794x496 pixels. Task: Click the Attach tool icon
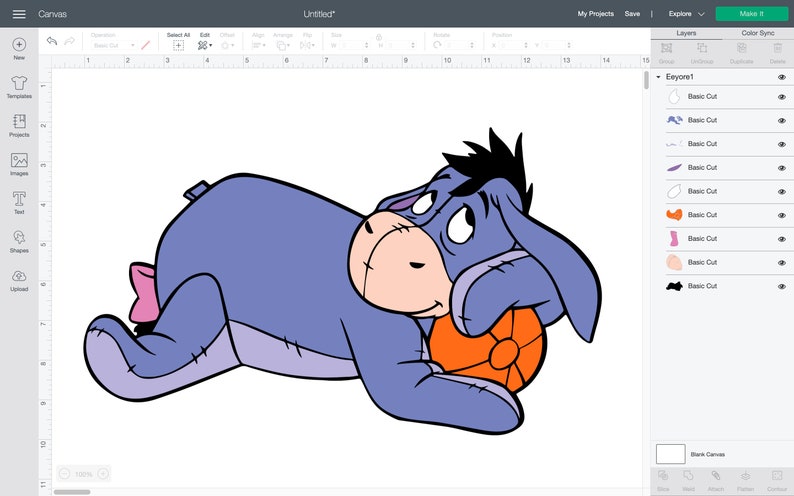tap(716, 476)
